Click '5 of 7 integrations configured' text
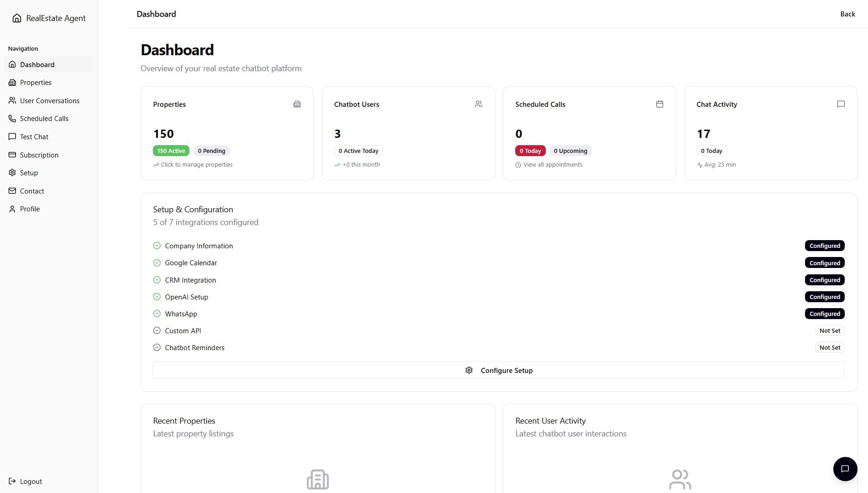Screen dimensions: 868x493 [x=206, y=222]
